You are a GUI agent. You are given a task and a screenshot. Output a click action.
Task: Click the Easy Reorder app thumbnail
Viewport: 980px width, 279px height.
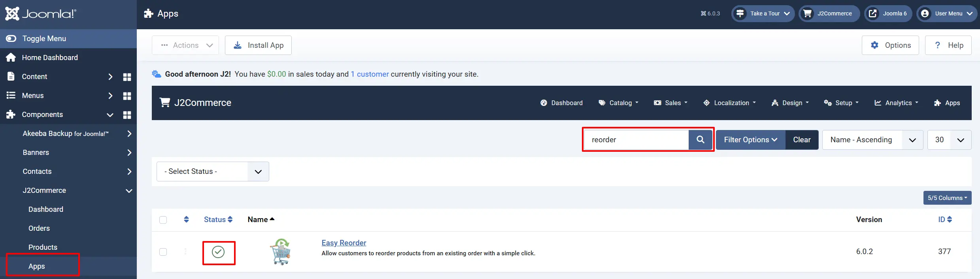coord(281,252)
